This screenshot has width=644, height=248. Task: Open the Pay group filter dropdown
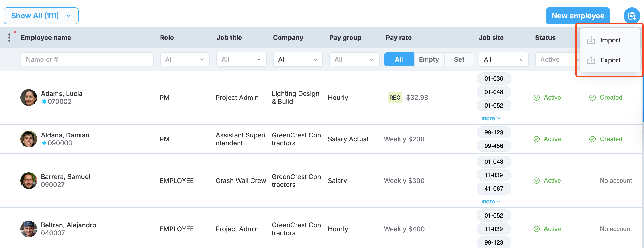click(x=354, y=59)
